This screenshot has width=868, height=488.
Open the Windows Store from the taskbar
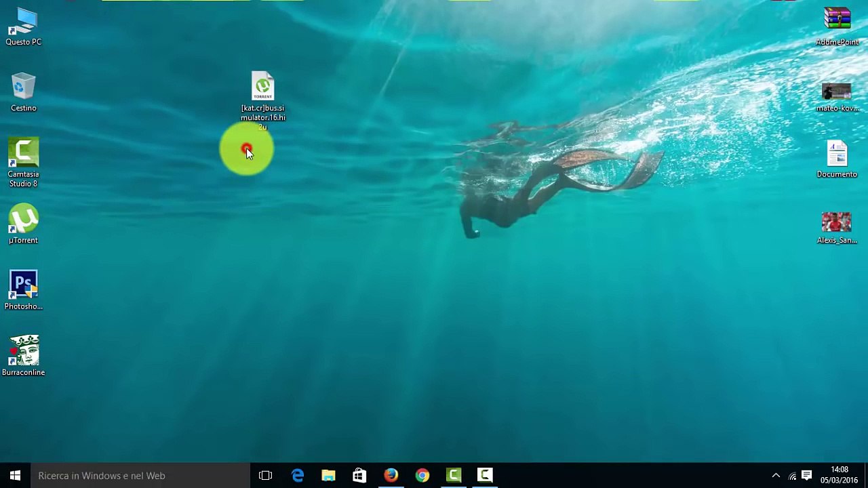tap(359, 475)
